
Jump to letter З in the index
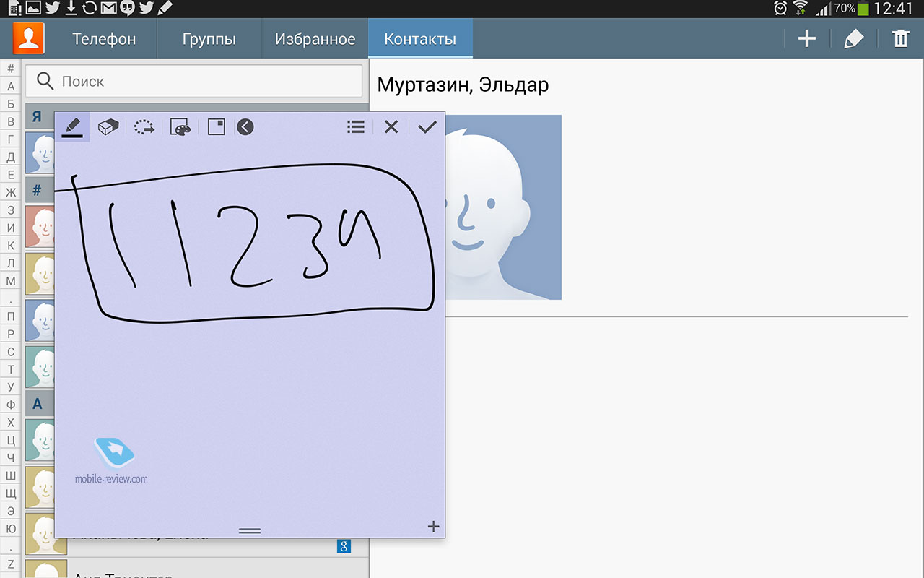click(x=11, y=210)
